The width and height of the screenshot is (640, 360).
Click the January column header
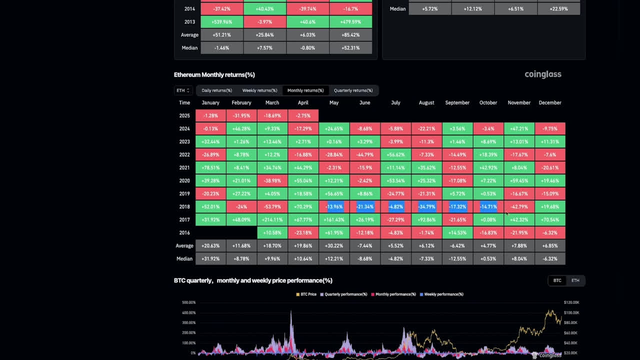pyautogui.click(x=211, y=103)
